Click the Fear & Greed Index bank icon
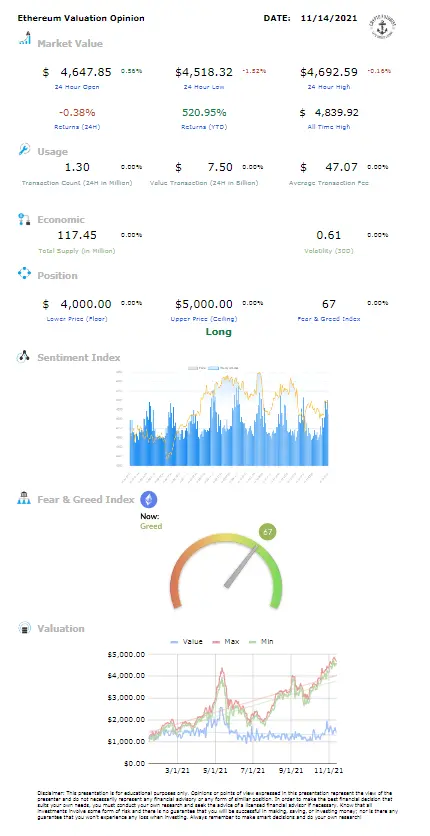The width and height of the screenshot is (430, 836). 25,499
